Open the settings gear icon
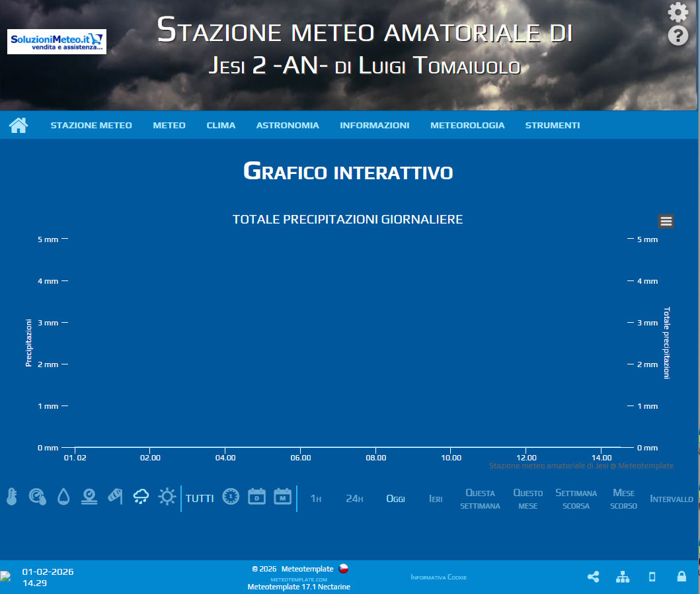This screenshot has width=700, height=594. (678, 13)
